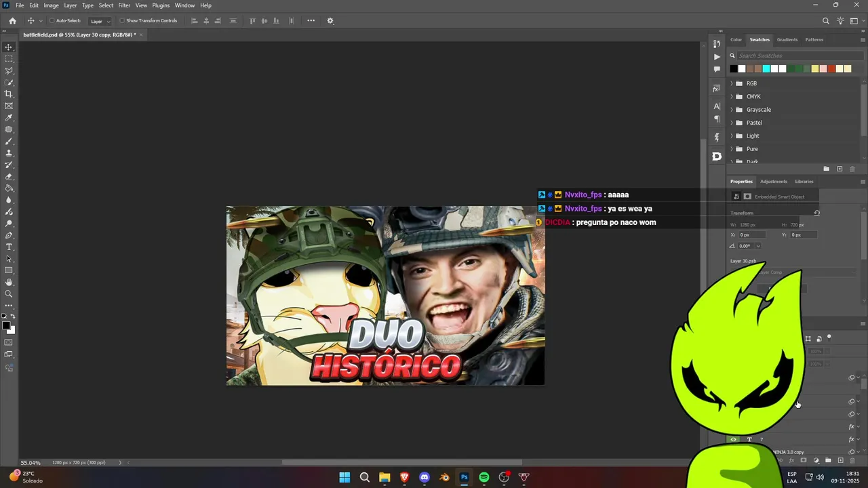
Task: Click the Align left edges icon
Action: point(194,21)
